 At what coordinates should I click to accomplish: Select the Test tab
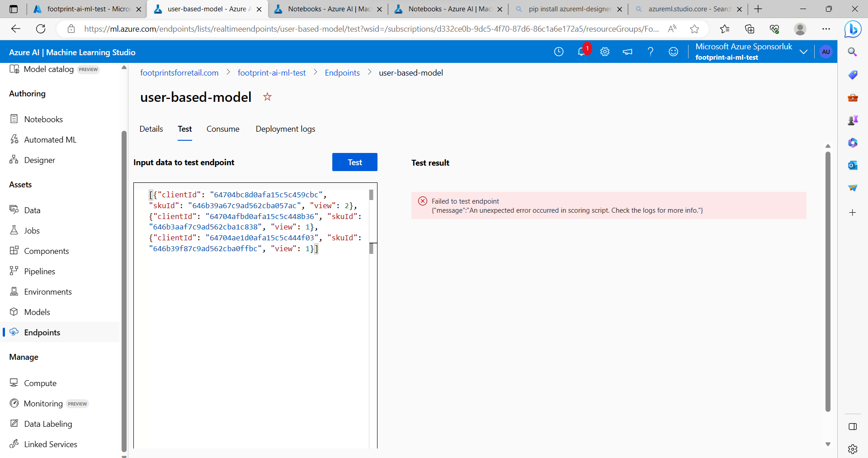[x=185, y=129]
